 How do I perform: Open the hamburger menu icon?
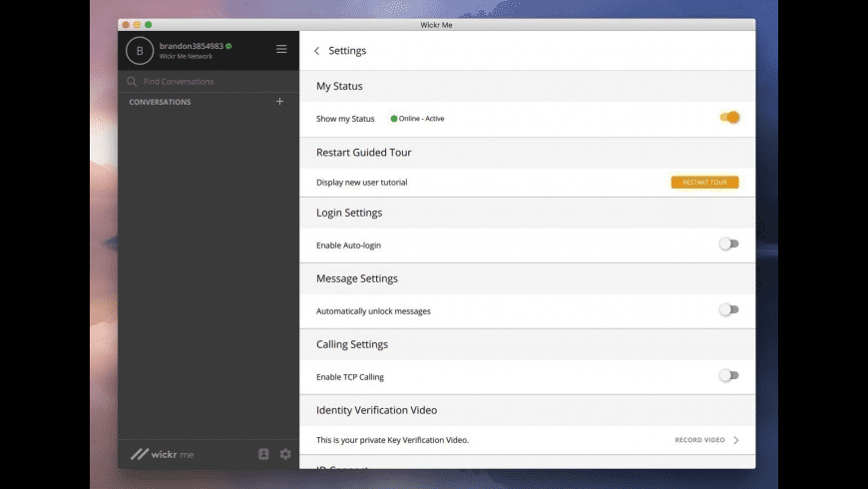(281, 49)
